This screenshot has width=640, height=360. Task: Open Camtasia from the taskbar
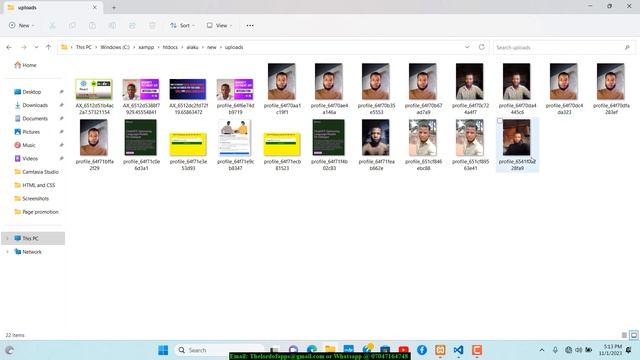tap(477, 350)
